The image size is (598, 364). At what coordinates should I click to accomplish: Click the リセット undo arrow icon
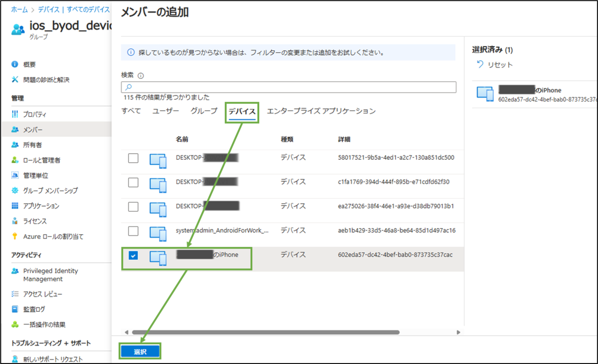tap(480, 65)
